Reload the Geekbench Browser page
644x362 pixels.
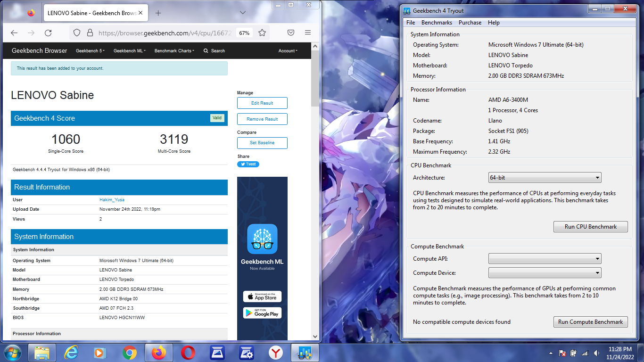[48, 33]
